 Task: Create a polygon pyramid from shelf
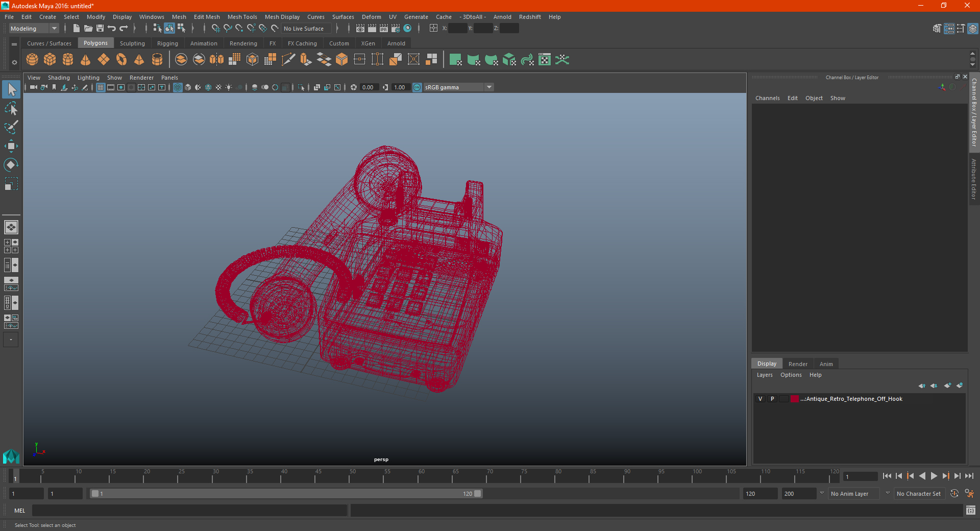click(139, 60)
